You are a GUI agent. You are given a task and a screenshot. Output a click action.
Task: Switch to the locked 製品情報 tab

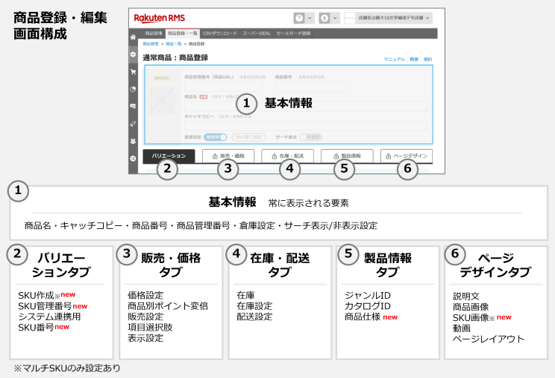tap(347, 156)
